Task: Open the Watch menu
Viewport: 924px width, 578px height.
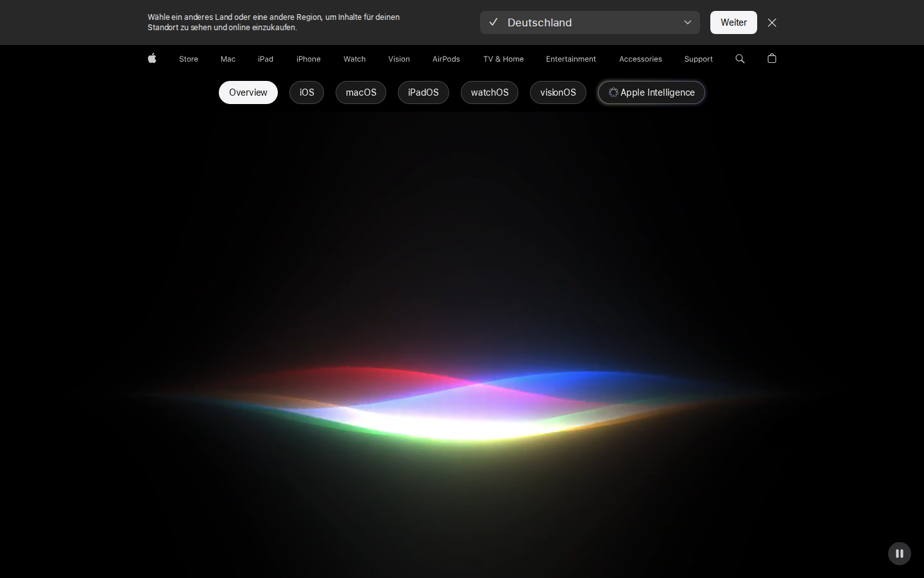Action: (x=354, y=59)
